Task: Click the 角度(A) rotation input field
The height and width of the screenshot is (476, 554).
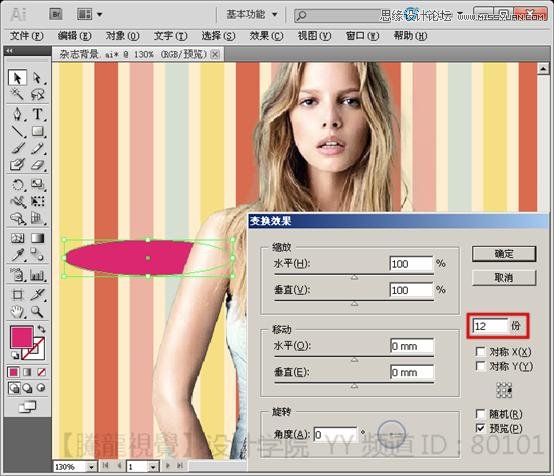Action: tap(335, 434)
